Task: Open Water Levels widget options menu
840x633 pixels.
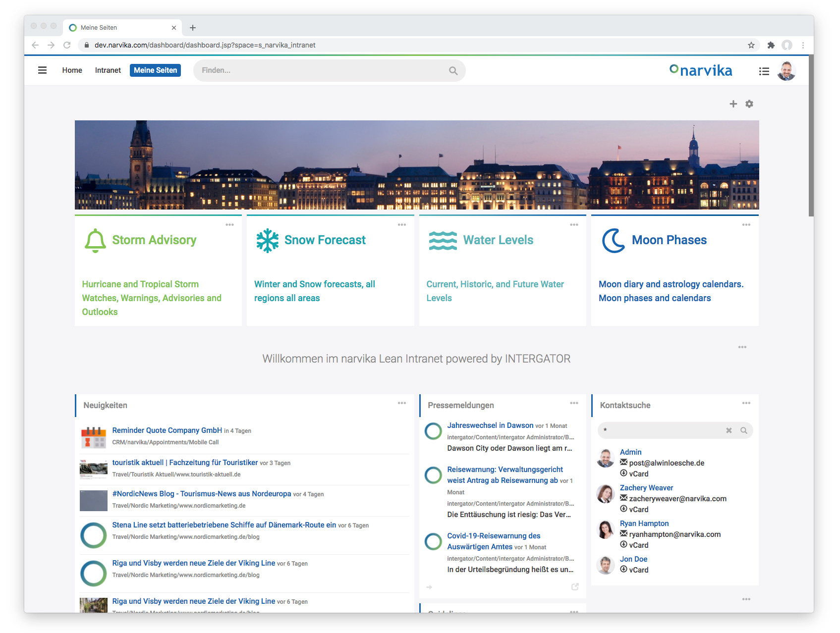Action: click(x=574, y=225)
